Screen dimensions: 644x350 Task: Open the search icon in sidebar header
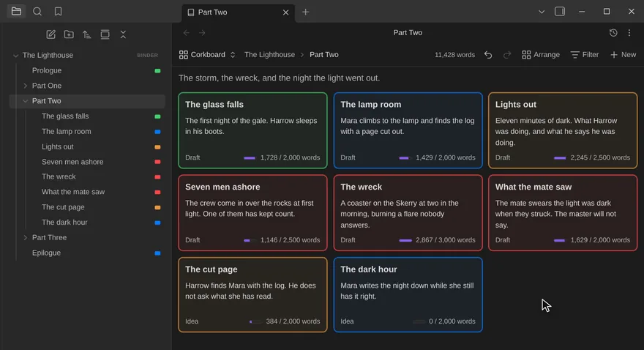[37, 12]
